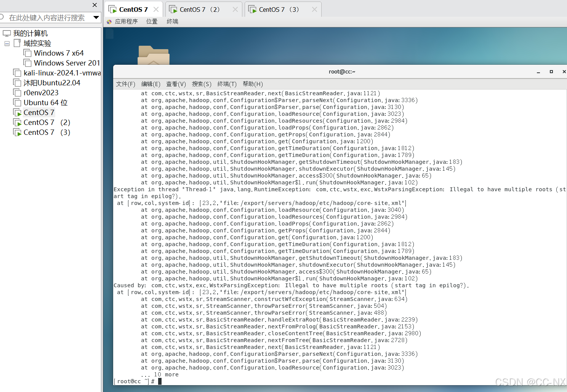This screenshot has width=567, height=392.
Task: Click the r0env2023 VM icon
Action: click(x=17, y=93)
